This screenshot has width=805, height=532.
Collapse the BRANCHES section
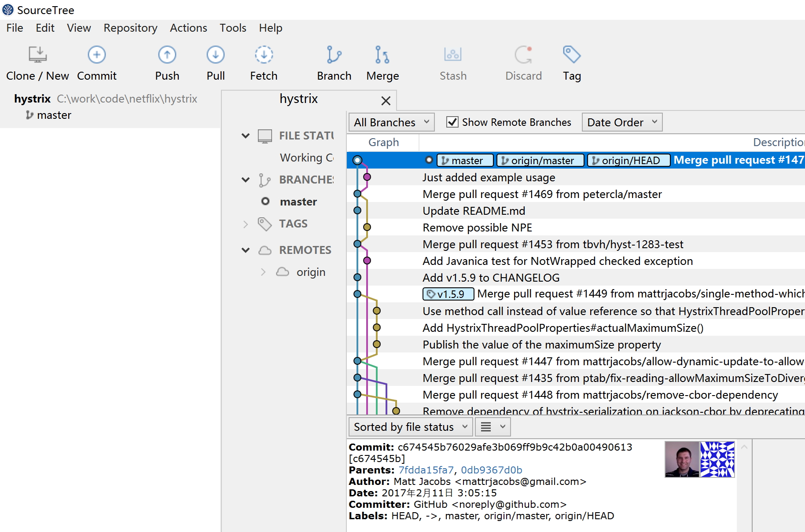[246, 180]
